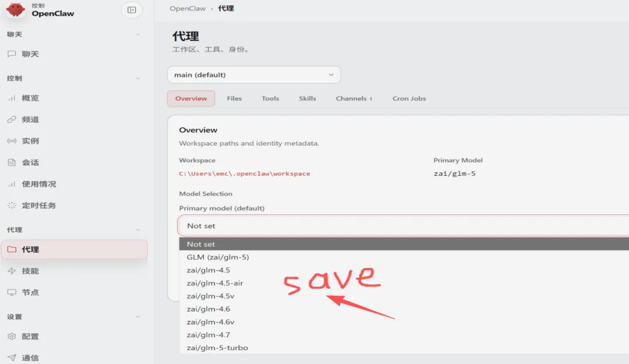Open the Primary model (default) select box

click(x=403, y=225)
